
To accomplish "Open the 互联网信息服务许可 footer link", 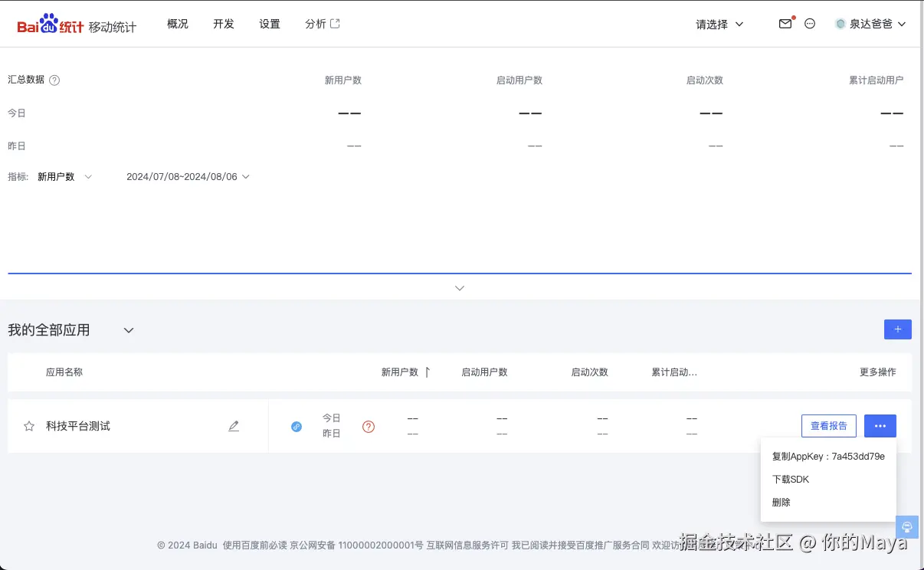I will [467, 545].
